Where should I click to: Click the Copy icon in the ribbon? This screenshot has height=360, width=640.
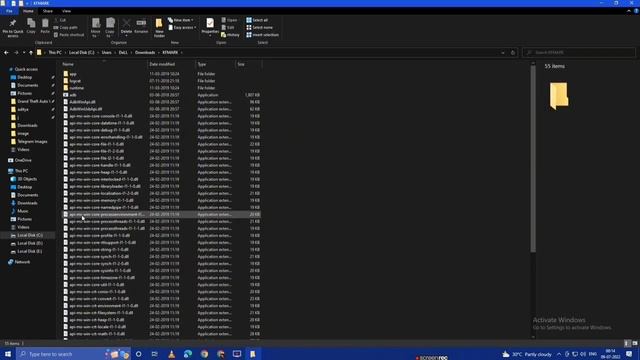[x=31, y=26]
